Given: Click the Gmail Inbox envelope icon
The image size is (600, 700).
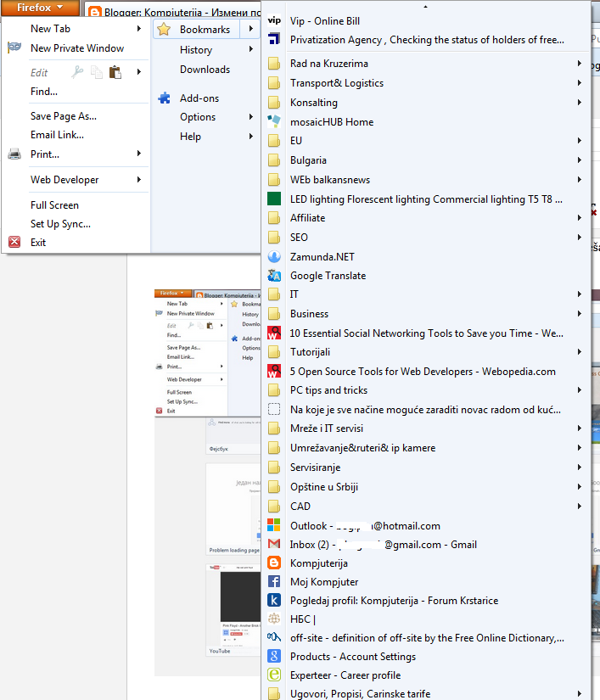Looking at the screenshot, I should [274, 544].
